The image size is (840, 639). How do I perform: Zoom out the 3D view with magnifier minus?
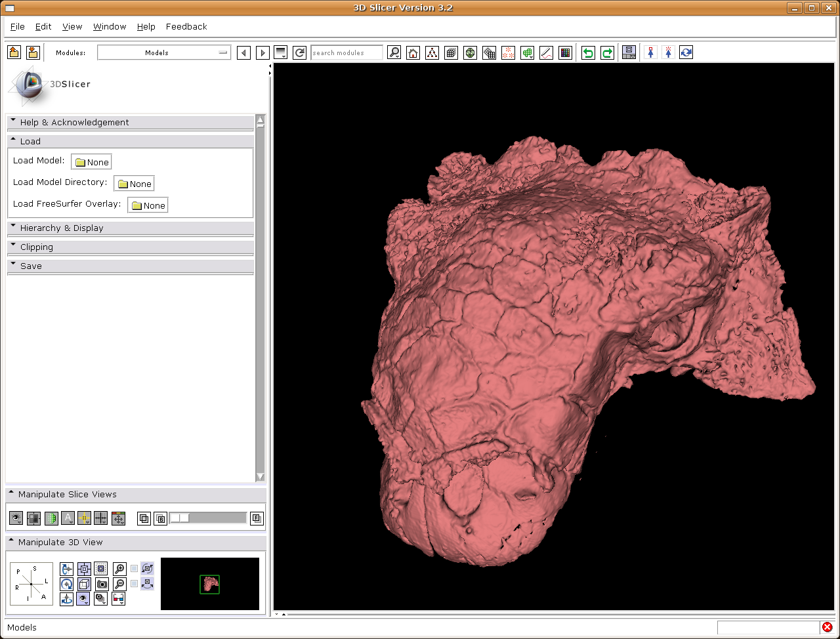(x=119, y=584)
